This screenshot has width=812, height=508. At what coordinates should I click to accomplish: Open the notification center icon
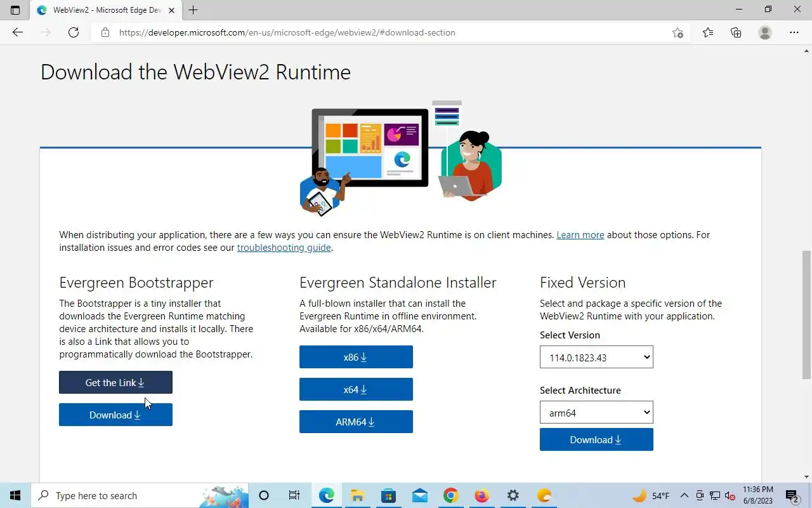792,495
